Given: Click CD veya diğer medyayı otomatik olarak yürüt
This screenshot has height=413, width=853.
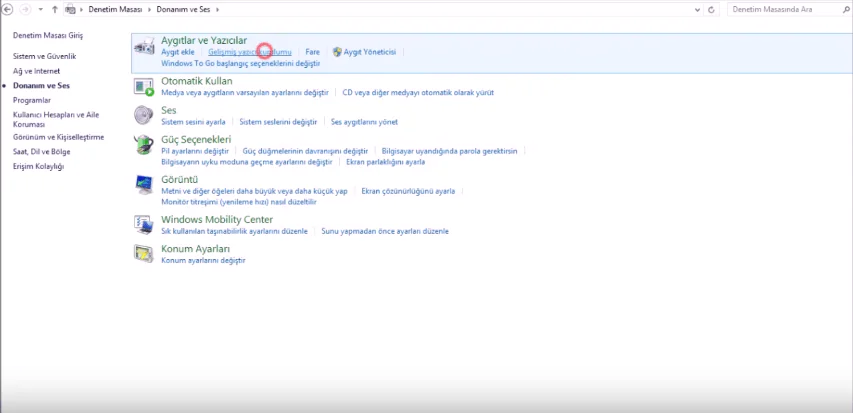Looking at the screenshot, I should coord(418,93).
